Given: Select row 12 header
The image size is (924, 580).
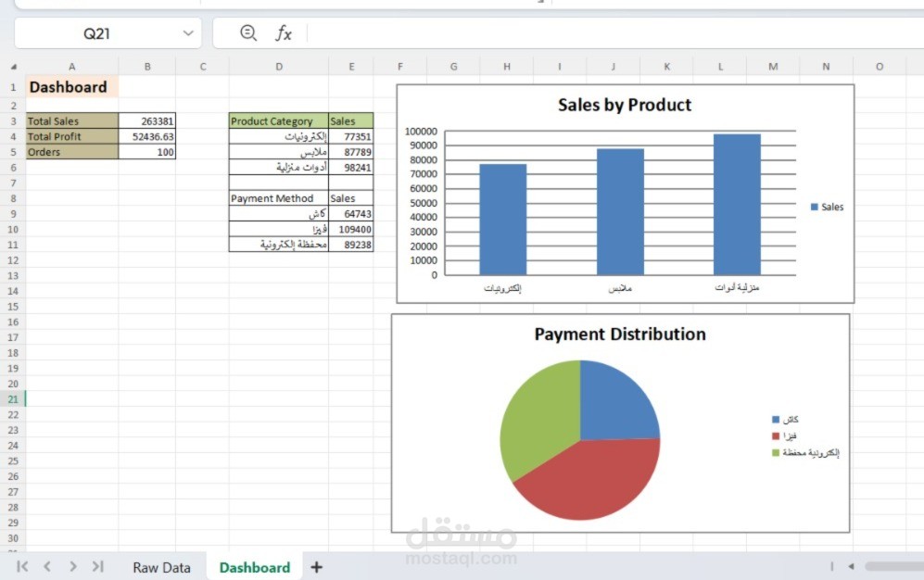Looking at the screenshot, I should [x=13, y=260].
